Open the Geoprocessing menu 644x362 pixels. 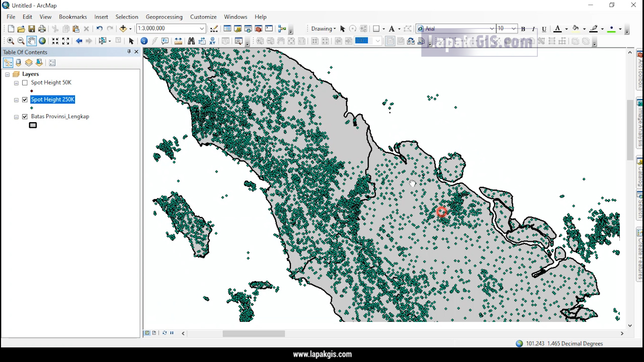tap(164, 17)
